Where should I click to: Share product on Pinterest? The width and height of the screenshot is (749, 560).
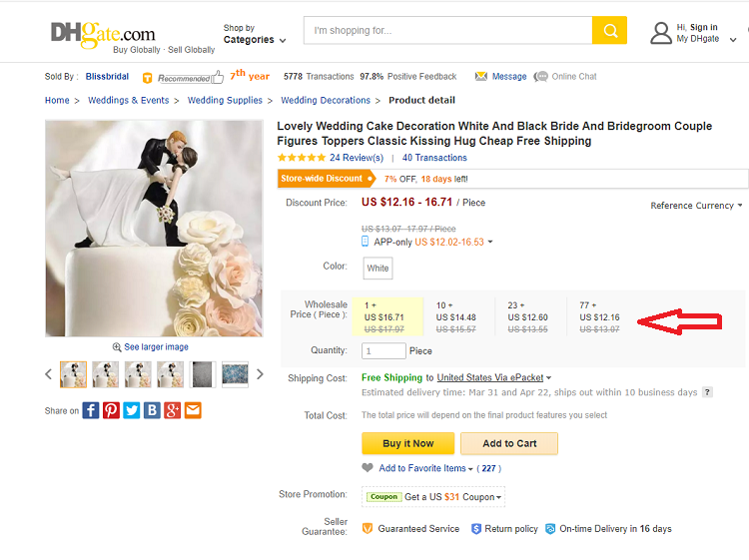click(x=111, y=410)
